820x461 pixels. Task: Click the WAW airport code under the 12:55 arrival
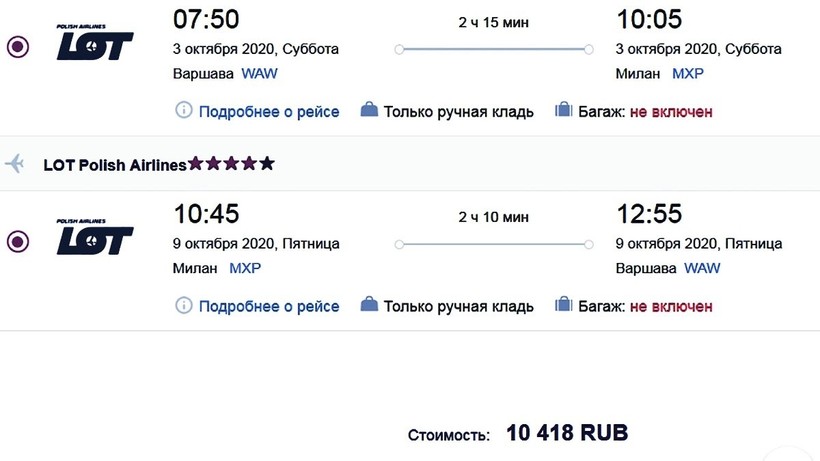[702, 268]
